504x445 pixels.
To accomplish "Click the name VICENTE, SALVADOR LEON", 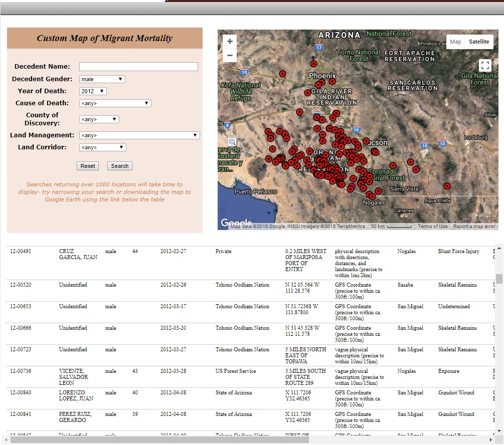I will click(x=74, y=377).
